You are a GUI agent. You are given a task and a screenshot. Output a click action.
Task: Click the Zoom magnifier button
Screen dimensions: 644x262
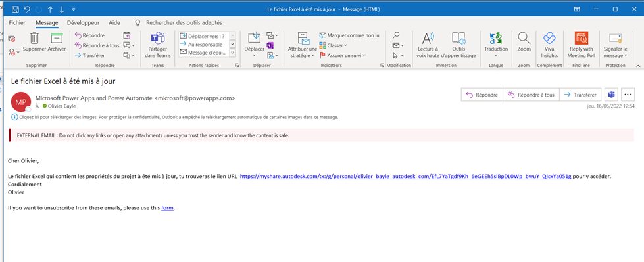click(x=524, y=43)
